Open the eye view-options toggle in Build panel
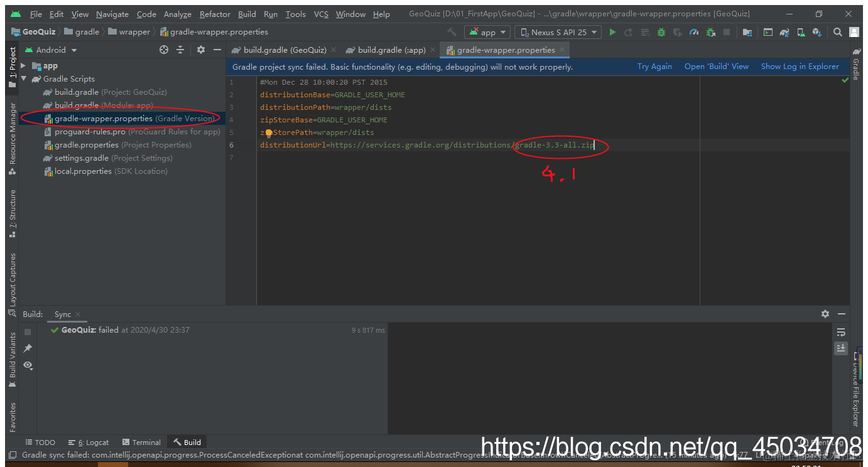This screenshot has height=467, width=868. click(x=28, y=365)
